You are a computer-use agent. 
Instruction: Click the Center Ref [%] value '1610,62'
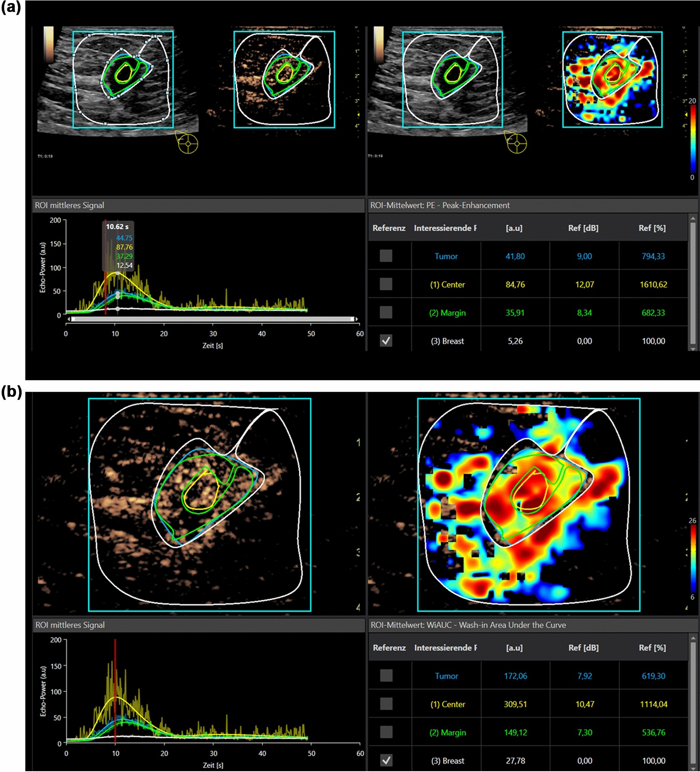pyautogui.click(x=653, y=285)
